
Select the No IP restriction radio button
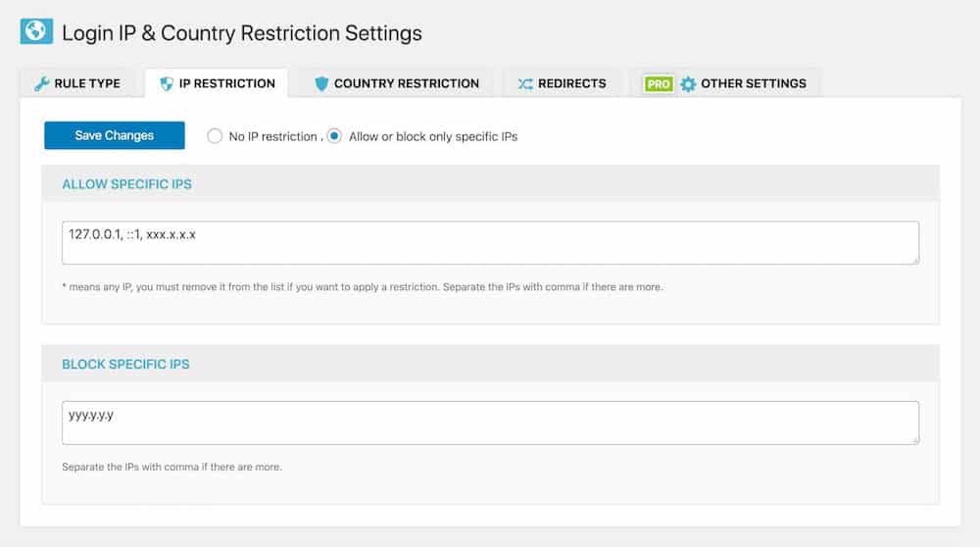(215, 136)
